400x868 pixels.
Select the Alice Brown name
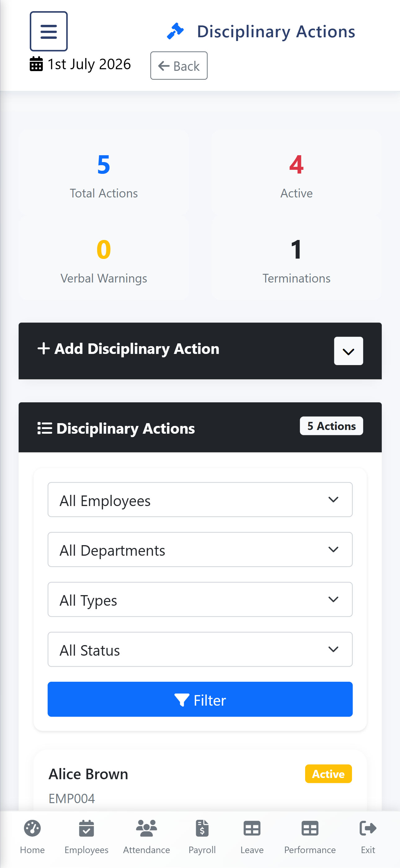point(88,774)
